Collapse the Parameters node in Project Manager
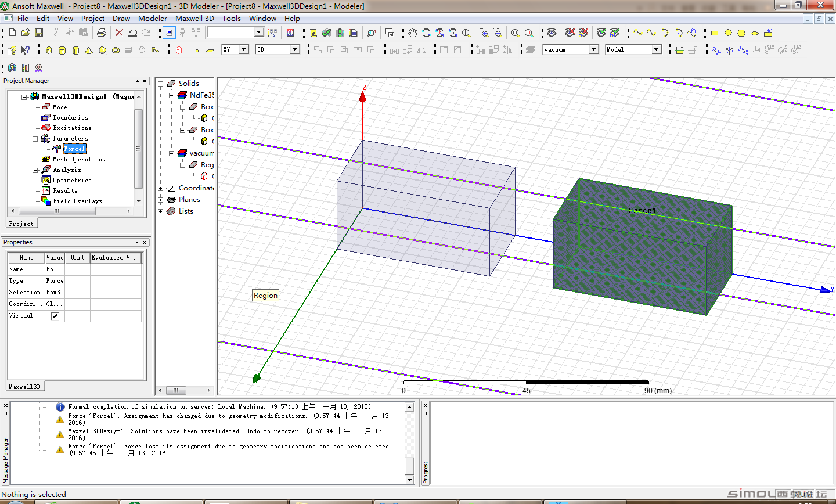The height and width of the screenshot is (504, 836). (x=35, y=139)
